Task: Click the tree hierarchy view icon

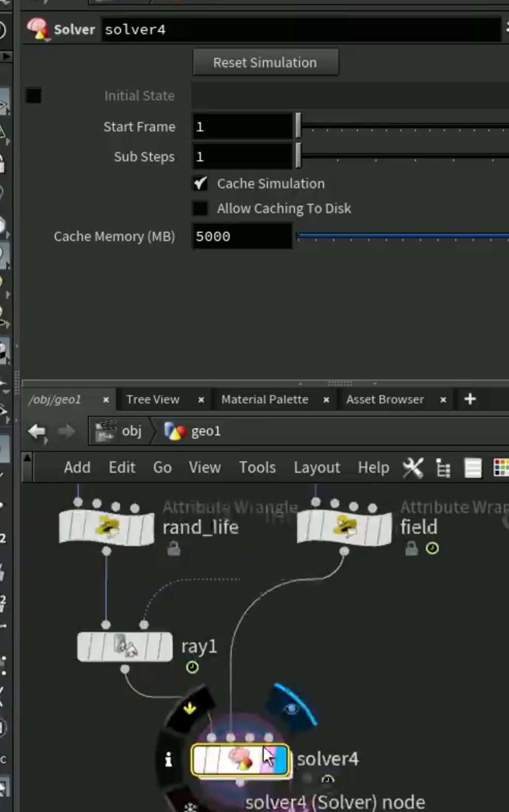Action: [443, 468]
